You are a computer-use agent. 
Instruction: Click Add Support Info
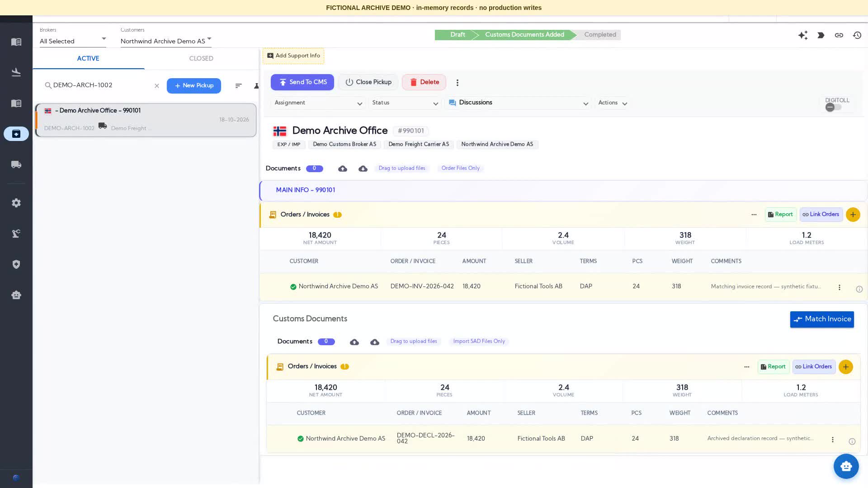click(293, 56)
